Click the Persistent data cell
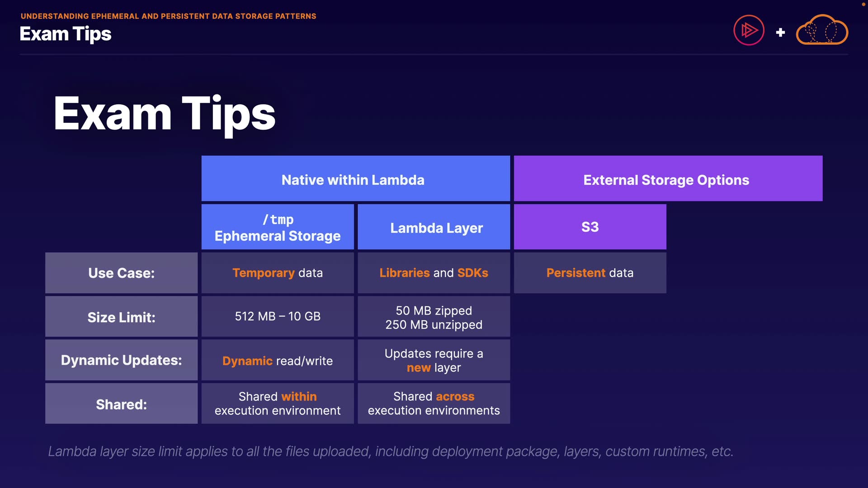 tap(590, 273)
